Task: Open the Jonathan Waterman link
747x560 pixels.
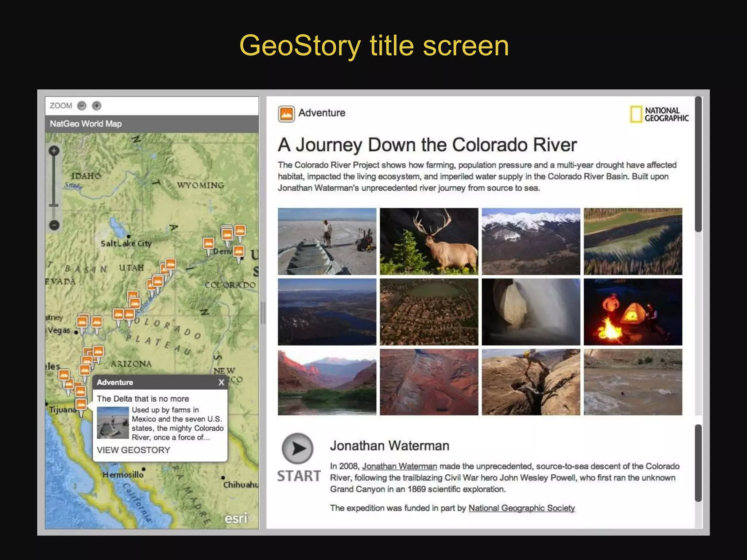Action: point(399,466)
